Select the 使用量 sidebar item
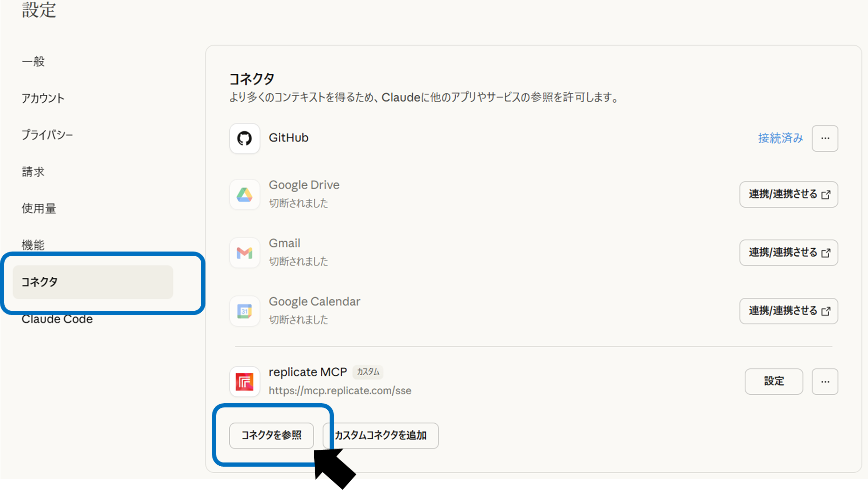 (39, 209)
